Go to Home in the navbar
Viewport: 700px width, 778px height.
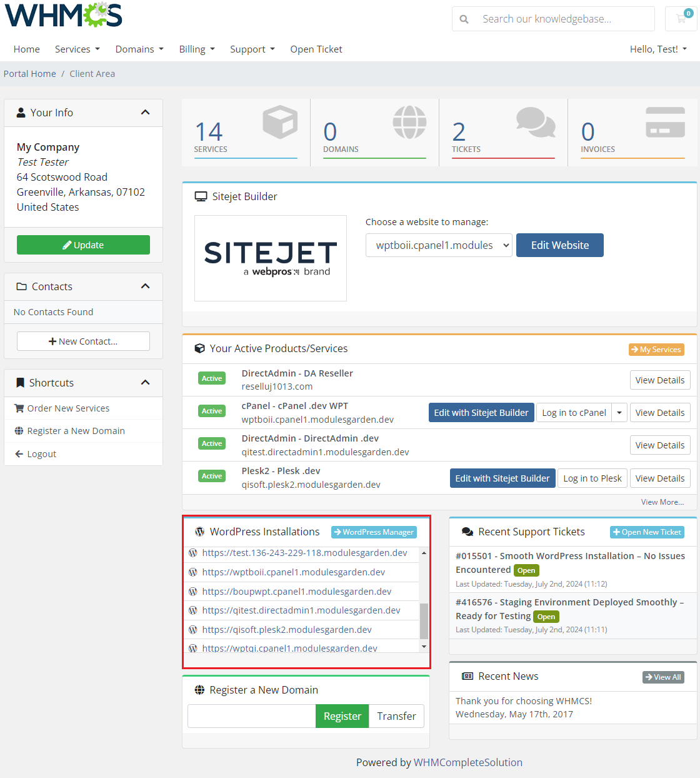(x=27, y=49)
